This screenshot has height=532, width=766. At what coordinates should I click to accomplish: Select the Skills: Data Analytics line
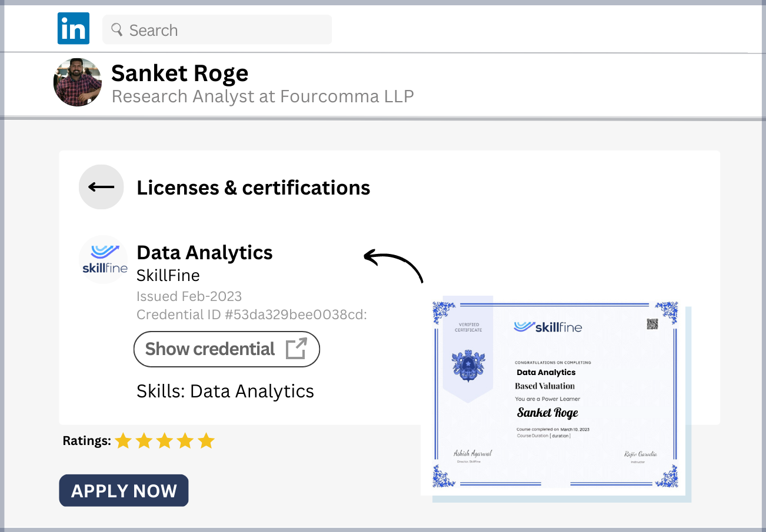pos(225,392)
